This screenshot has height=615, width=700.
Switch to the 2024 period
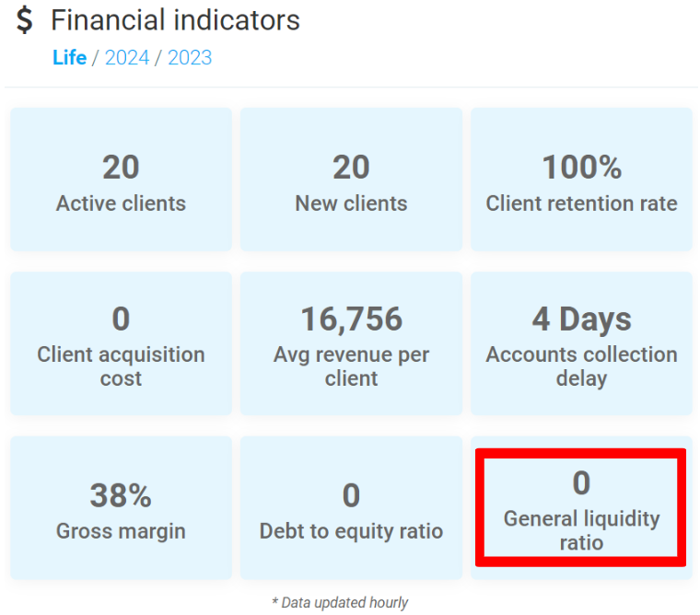click(x=127, y=58)
